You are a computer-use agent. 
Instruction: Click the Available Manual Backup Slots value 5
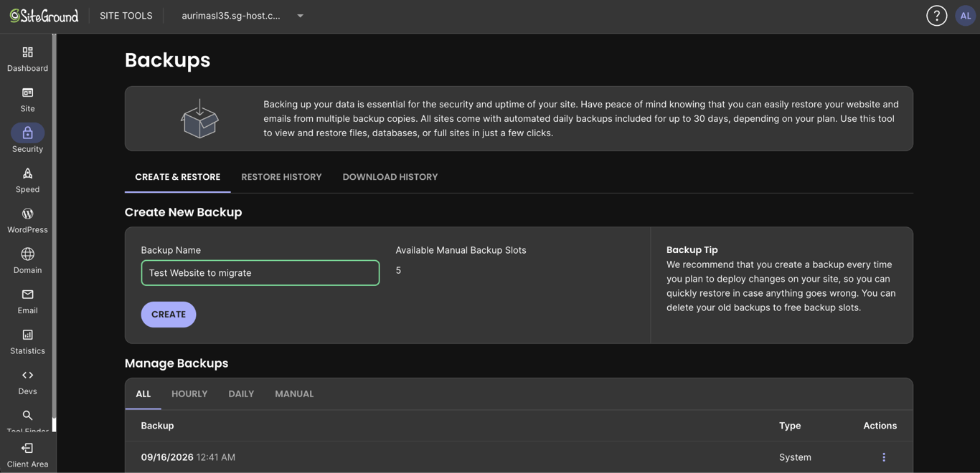coord(398,270)
